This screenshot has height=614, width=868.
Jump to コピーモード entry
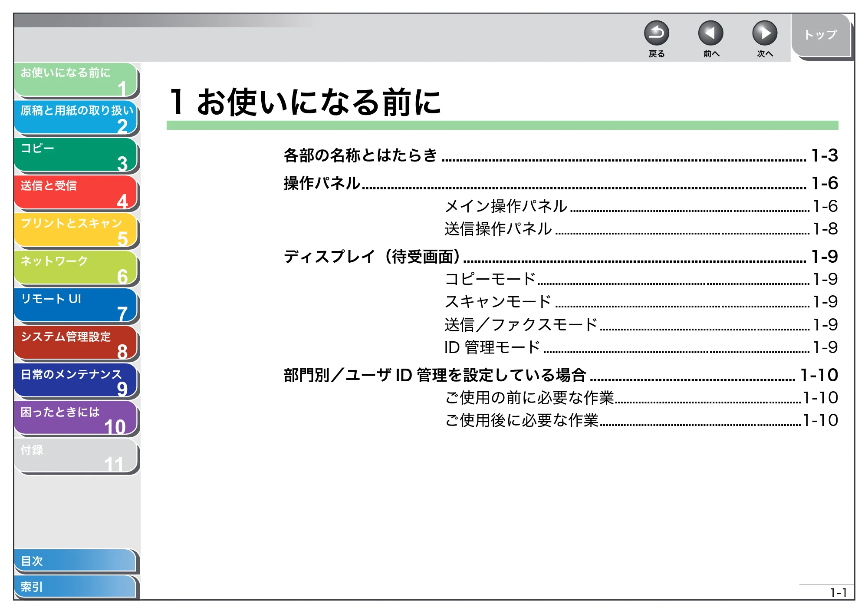pyautogui.click(x=641, y=279)
